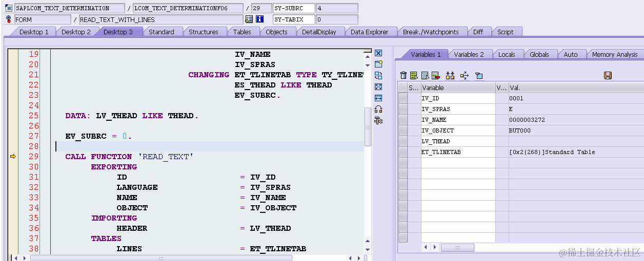The width and height of the screenshot is (644, 261).
Task: Click the third list icon in variables toolbar
Action: click(425, 76)
